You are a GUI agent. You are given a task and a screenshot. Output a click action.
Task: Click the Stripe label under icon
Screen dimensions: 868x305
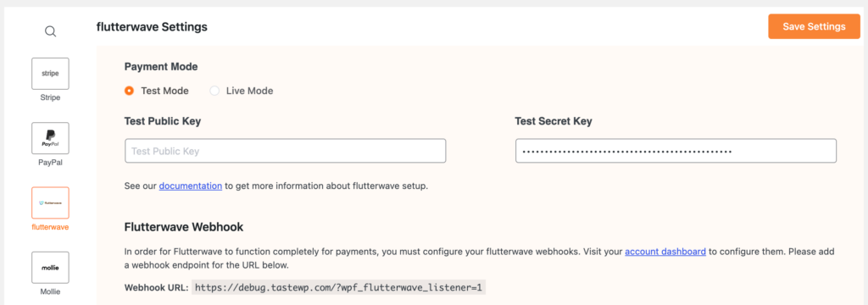[50, 97]
